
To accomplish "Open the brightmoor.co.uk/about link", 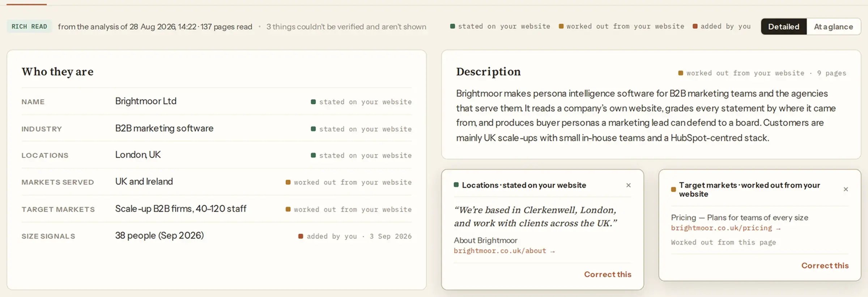I will pyautogui.click(x=504, y=251).
